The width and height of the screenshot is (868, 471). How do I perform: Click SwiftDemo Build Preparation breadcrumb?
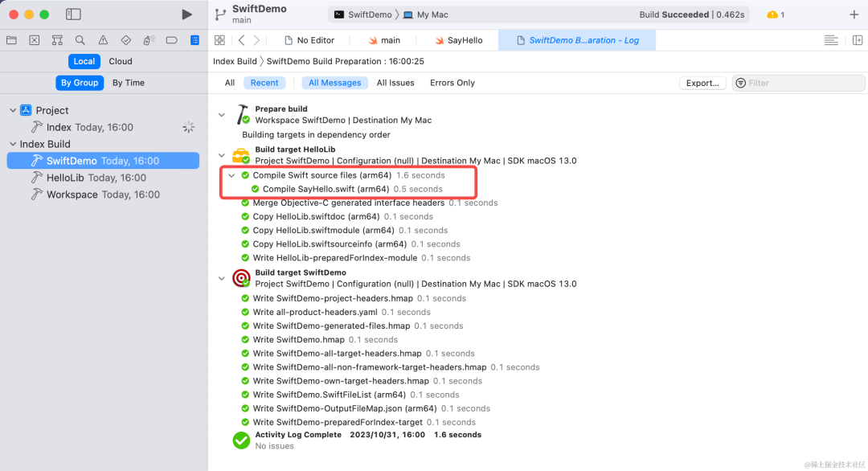tap(346, 61)
